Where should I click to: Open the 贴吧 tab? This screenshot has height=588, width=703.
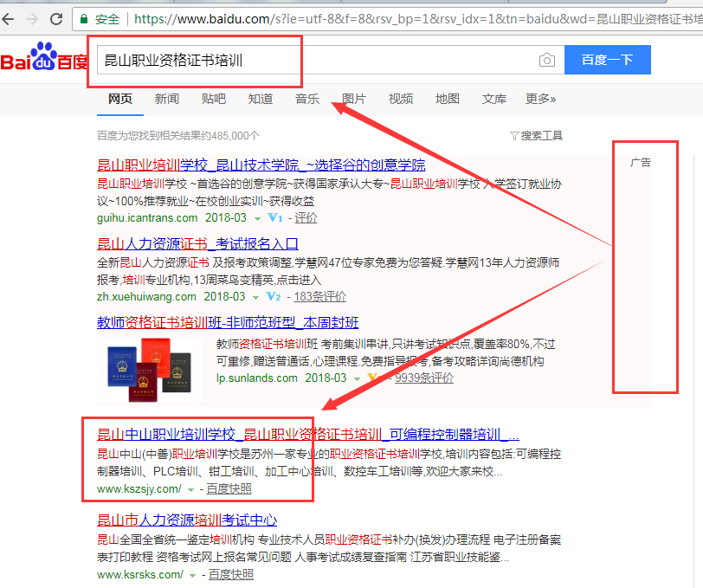tap(213, 99)
